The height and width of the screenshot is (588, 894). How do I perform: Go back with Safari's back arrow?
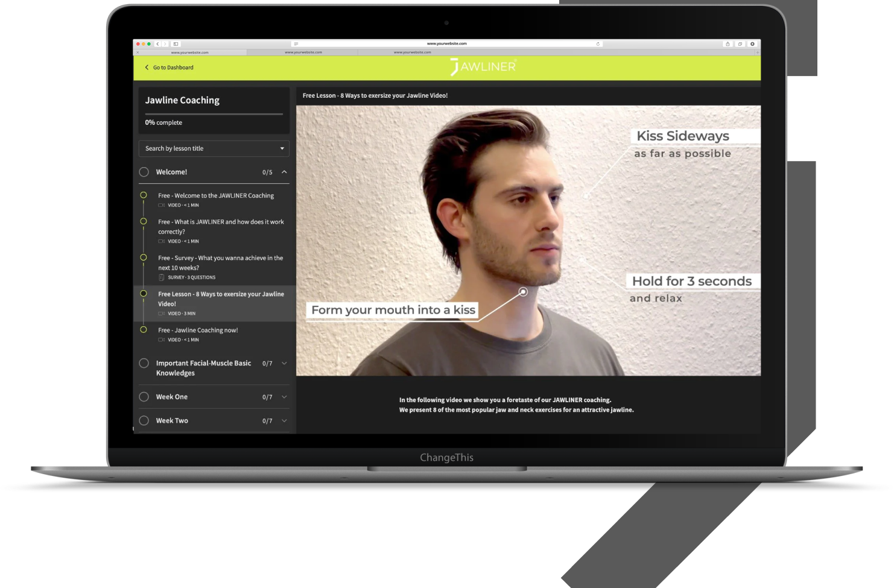pyautogui.click(x=157, y=44)
